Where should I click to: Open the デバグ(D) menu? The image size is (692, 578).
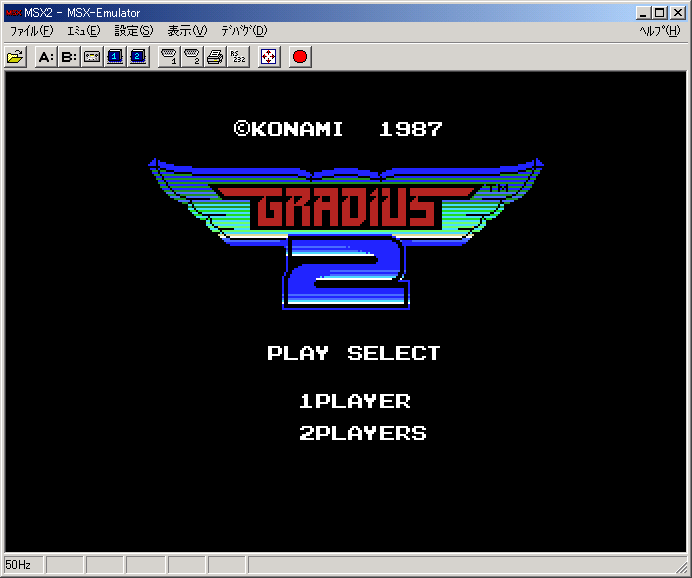[244, 31]
